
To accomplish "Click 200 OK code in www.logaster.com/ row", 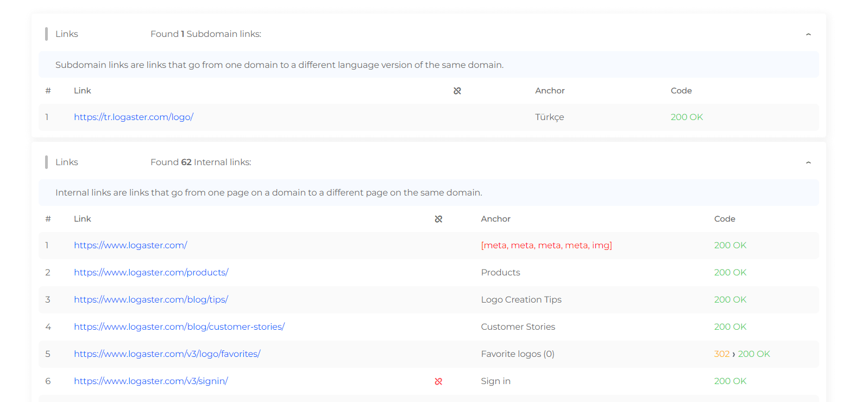I will [x=730, y=245].
